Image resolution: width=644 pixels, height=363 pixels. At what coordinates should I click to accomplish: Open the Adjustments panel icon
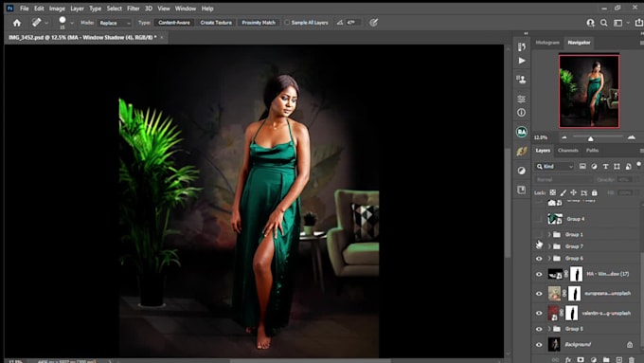pos(522,171)
